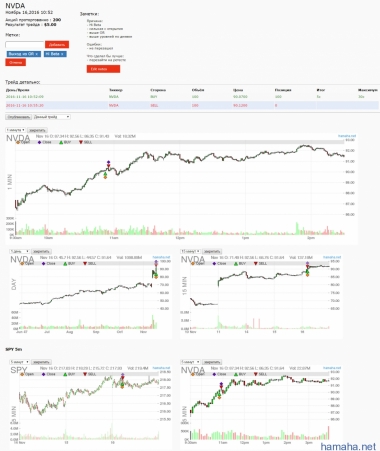Click BUY legend icon on SPY chart

pos(65,374)
